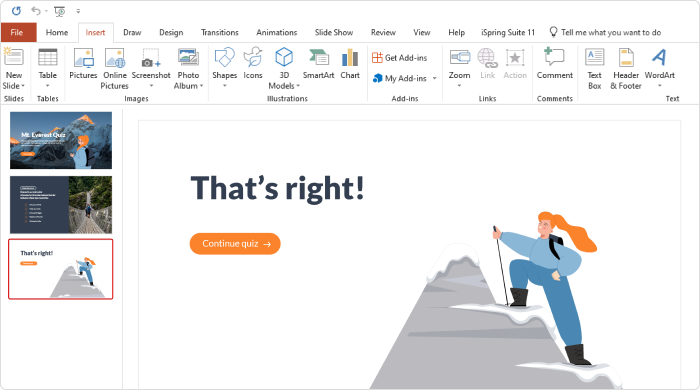Select the second slide thumbnail with bridge photo
Screen dimensions: 700x390
click(x=61, y=205)
